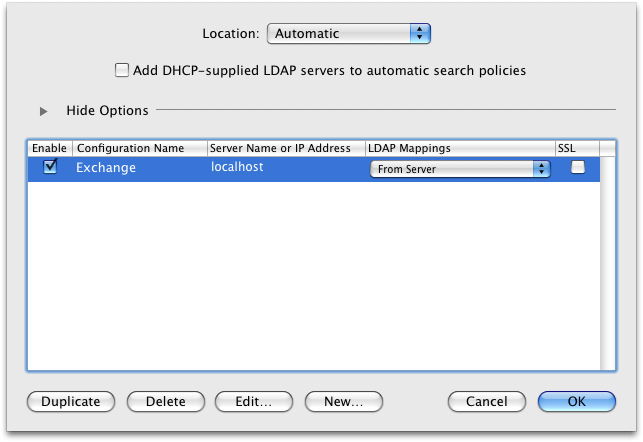Click the Enable column header
Image resolution: width=643 pixels, height=442 pixels.
49,148
